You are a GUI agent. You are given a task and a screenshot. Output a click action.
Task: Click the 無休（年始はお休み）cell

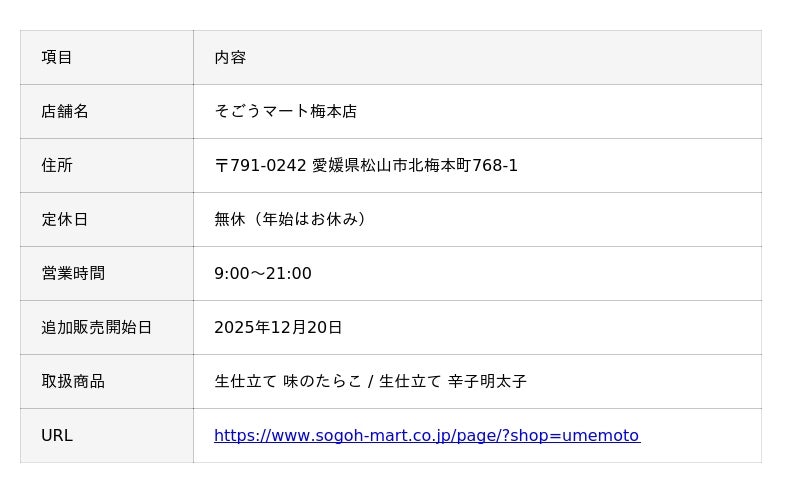(291, 220)
